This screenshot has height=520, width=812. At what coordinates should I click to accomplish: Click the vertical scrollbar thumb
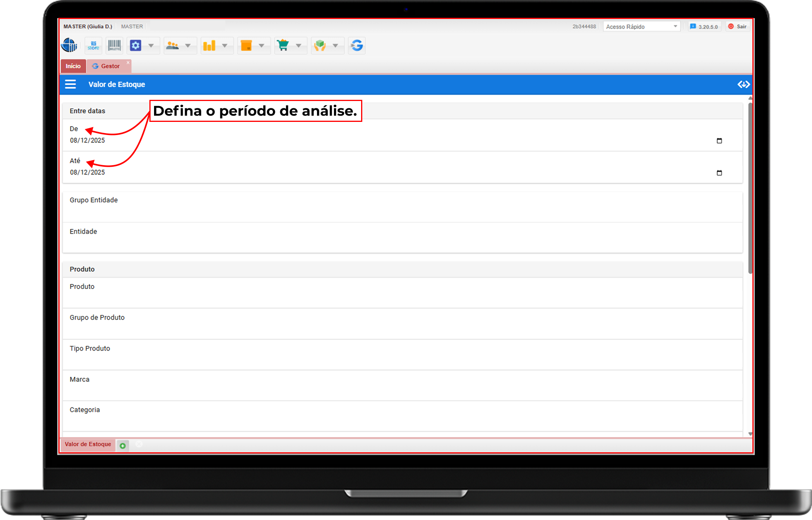click(x=750, y=188)
